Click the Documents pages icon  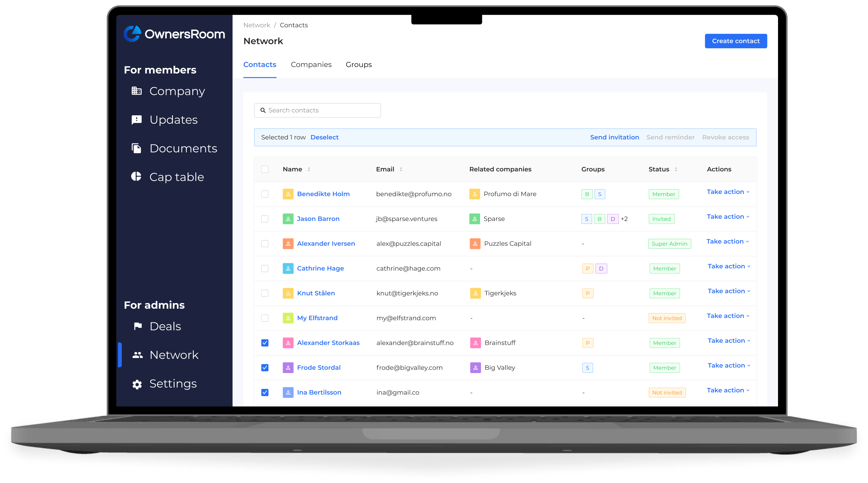click(x=136, y=148)
